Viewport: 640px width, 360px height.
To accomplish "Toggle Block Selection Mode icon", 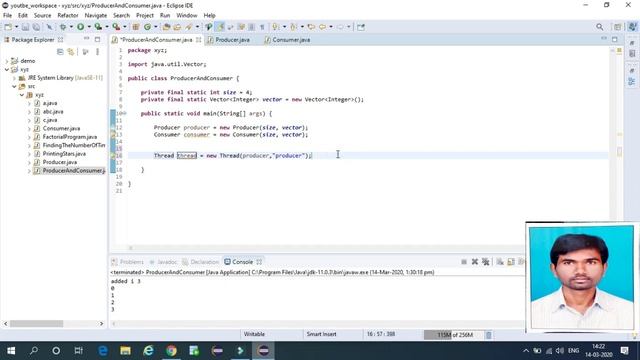I will pos(251,27).
